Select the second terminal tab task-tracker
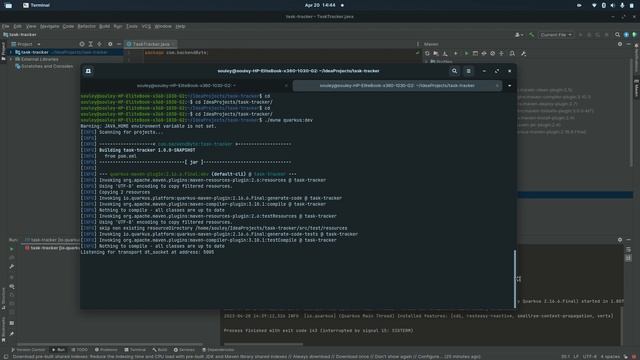 click(x=397, y=86)
